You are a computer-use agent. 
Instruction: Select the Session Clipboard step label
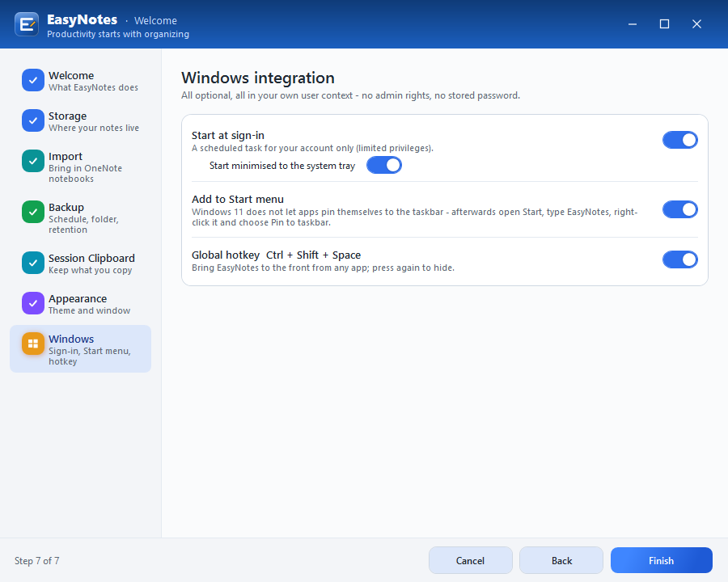(x=91, y=258)
